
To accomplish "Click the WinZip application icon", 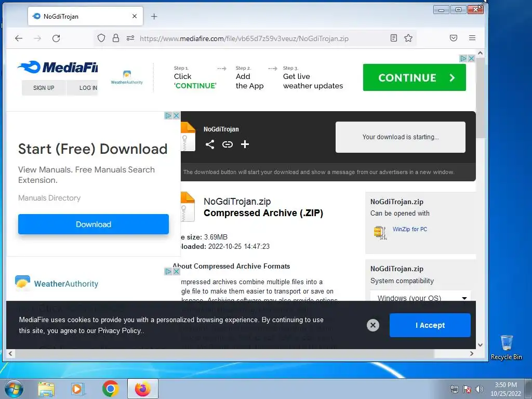I will (x=380, y=232).
